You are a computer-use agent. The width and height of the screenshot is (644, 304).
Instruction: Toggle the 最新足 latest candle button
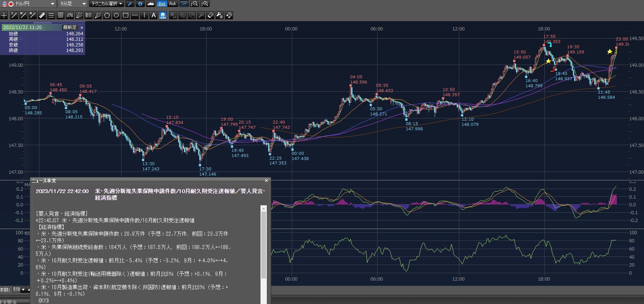point(69,27)
